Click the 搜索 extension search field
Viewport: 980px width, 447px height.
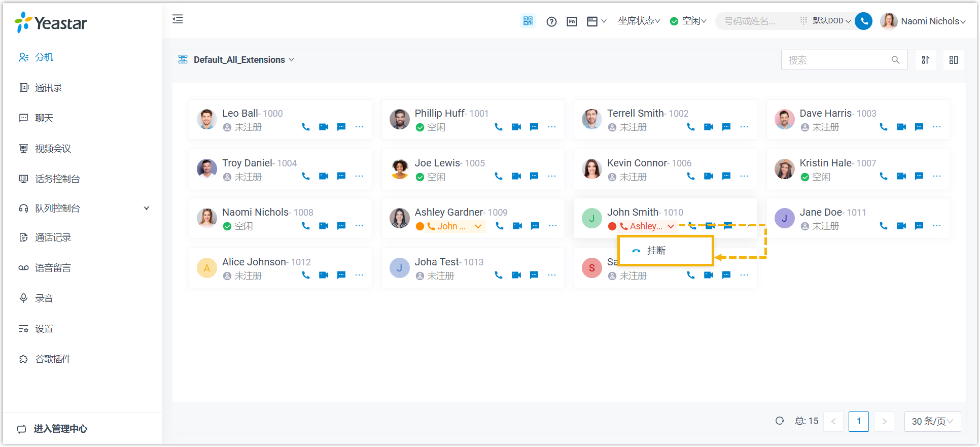pos(837,60)
